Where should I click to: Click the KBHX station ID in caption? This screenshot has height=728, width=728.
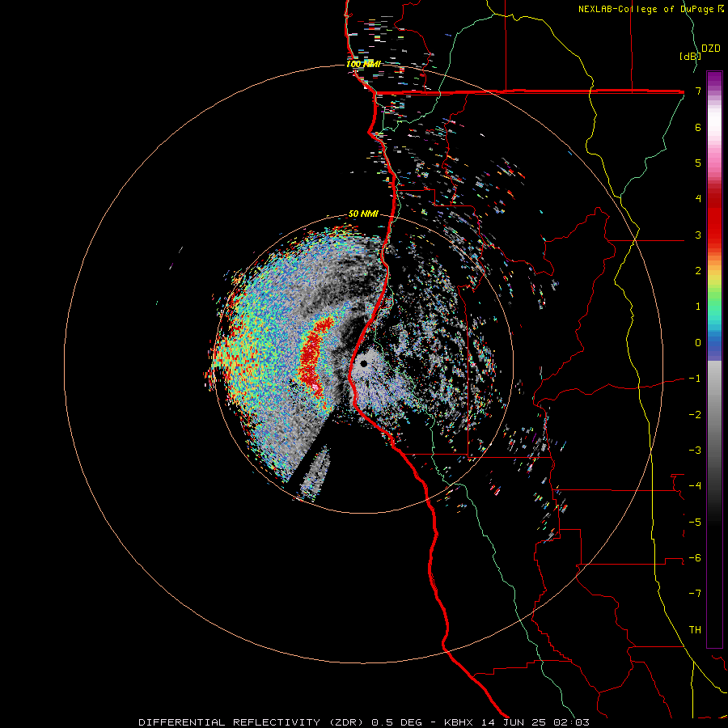459,722
